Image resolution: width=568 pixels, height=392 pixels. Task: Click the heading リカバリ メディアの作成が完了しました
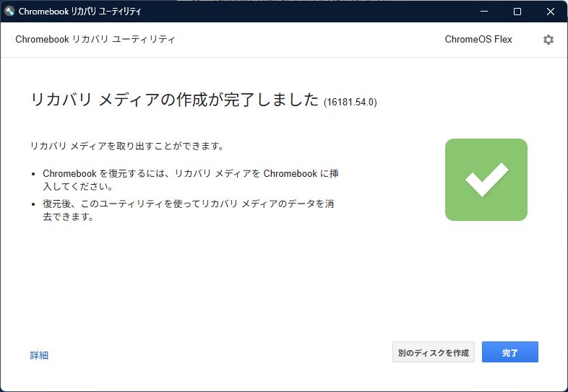(x=175, y=100)
